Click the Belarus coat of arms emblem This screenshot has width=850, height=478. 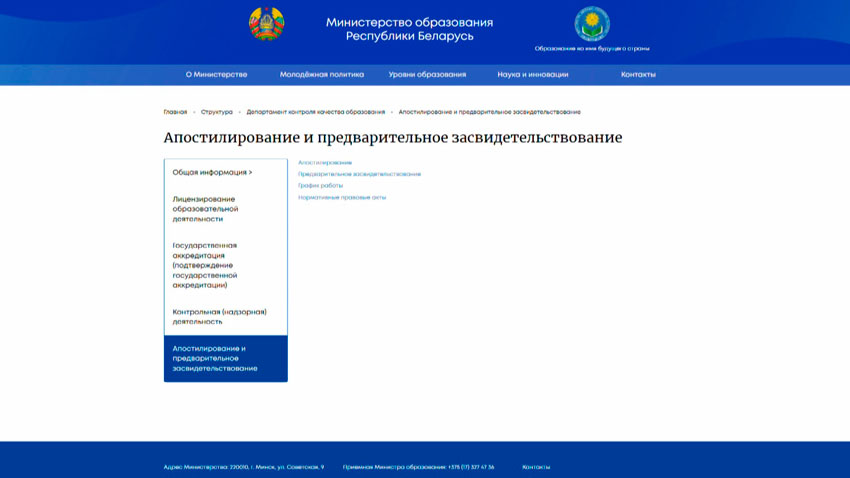click(x=266, y=24)
